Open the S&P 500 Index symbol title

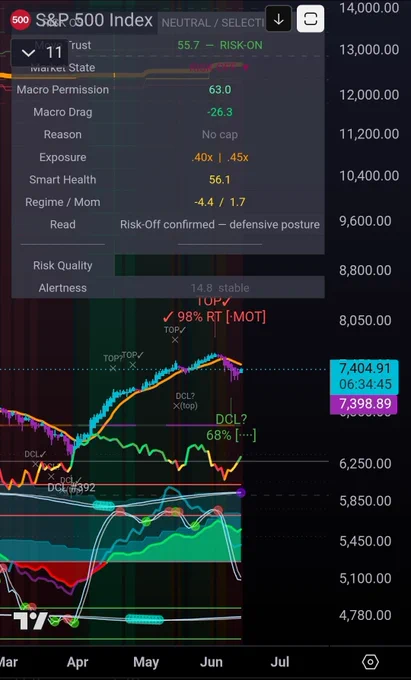[x=94, y=20]
